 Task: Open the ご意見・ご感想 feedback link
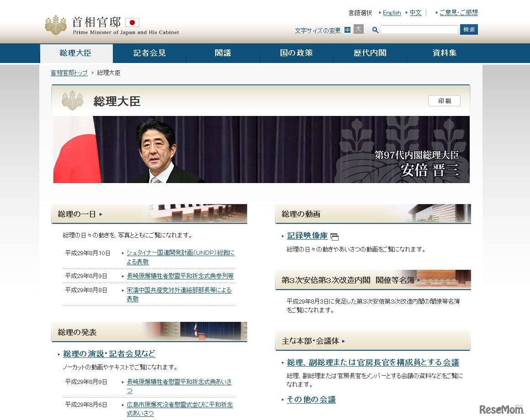coord(459,12)
